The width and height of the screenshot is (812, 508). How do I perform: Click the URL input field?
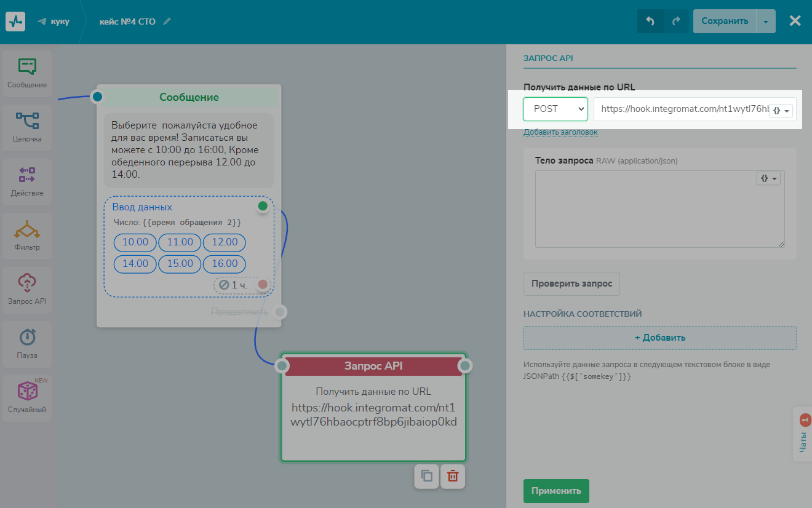coord(695,109)
